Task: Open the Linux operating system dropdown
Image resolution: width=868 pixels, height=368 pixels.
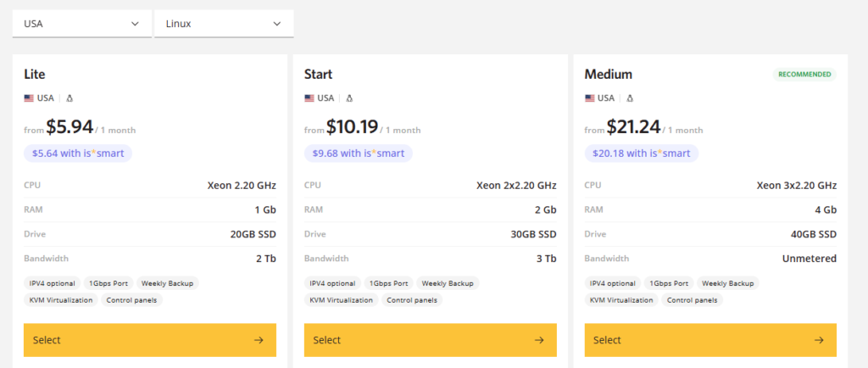Action: pyautogui.click(x=224, y=24)
